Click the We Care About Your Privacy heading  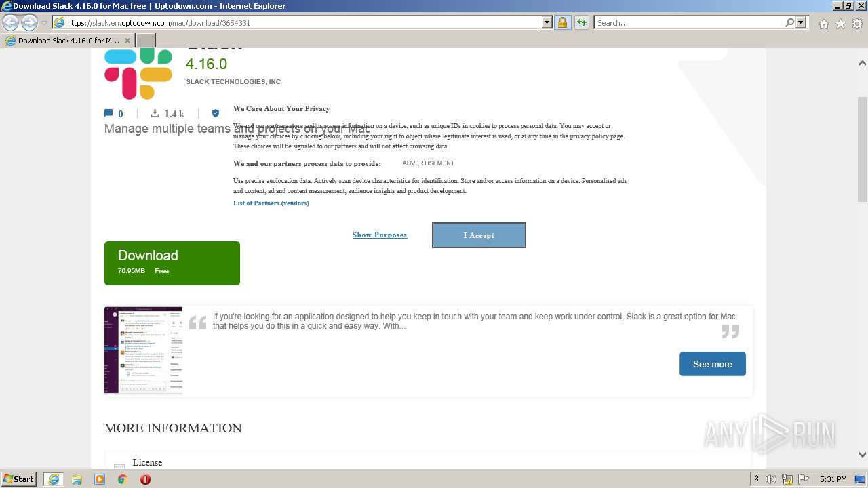[281, 108]
